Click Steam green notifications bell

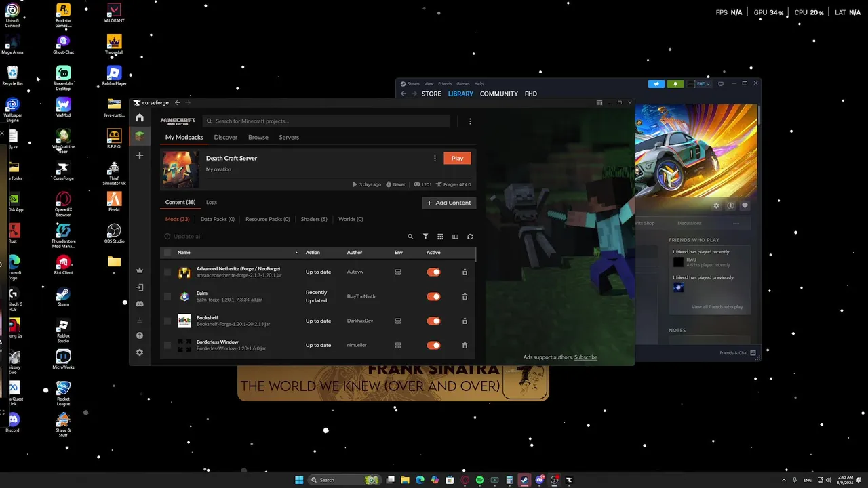click(675, 84)
